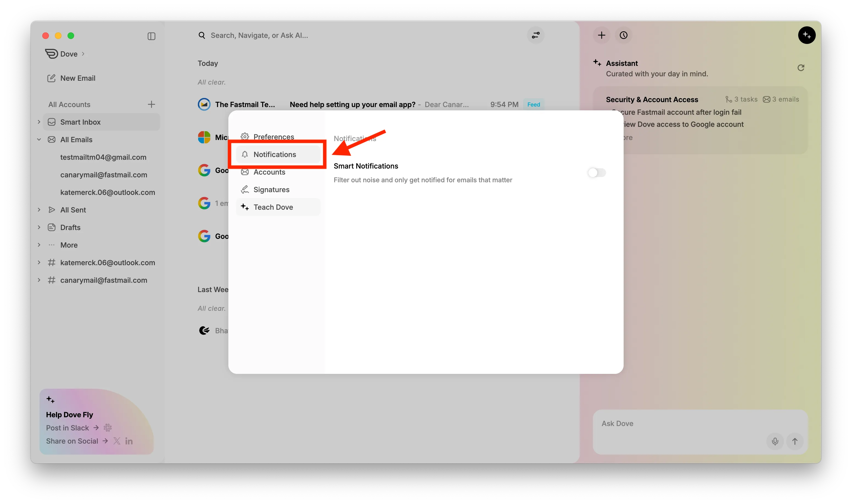Collapse the All Emails section
852x504 pixels.
click(x=39, y=139)
